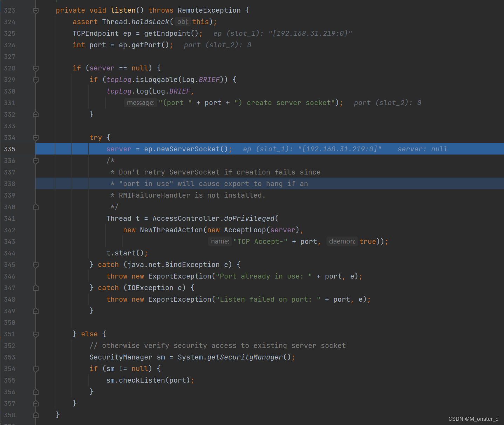The width and height of the screenshot is (504, 425).
Task: Click the method end fold marker on line 358
Action: click(x=36, y=415)
